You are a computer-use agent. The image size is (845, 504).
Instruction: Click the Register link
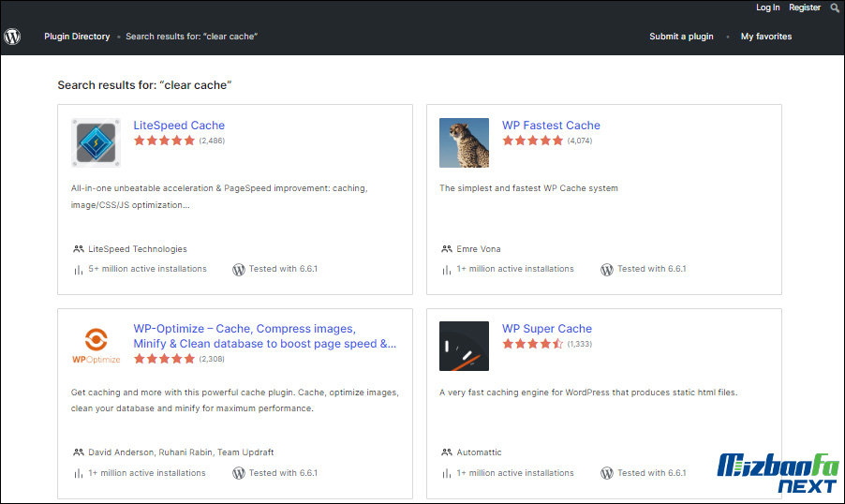pyautogui.click(x=805, y=7)
